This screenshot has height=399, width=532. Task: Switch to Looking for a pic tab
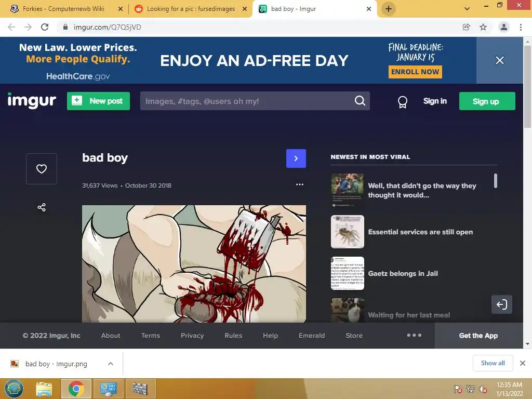point(191,9)
